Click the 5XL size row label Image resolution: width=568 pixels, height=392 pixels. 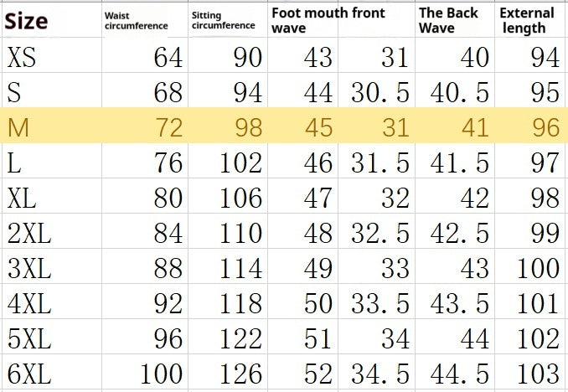click(x=29, y=338)
